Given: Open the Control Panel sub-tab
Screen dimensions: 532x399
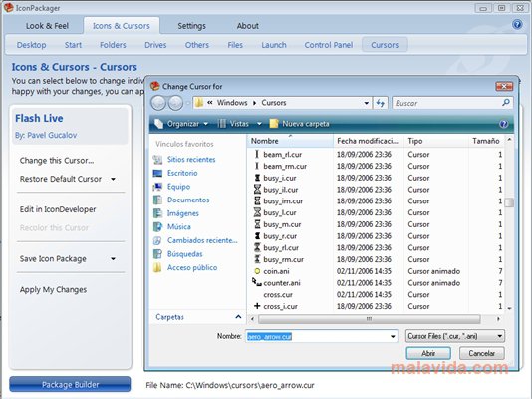Looking at the screenshot, I should pyautogui.click(x=329, y=45).
